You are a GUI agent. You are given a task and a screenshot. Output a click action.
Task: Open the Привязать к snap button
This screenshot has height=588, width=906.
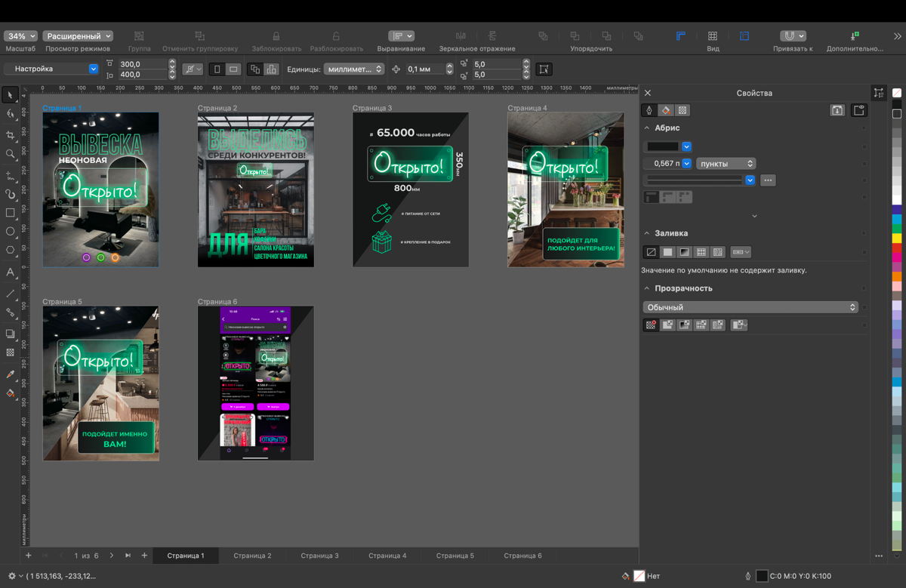pos(793,35)
